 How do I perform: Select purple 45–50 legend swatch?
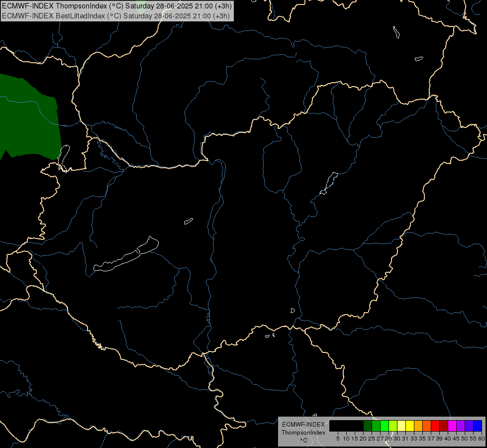point(461,426)
